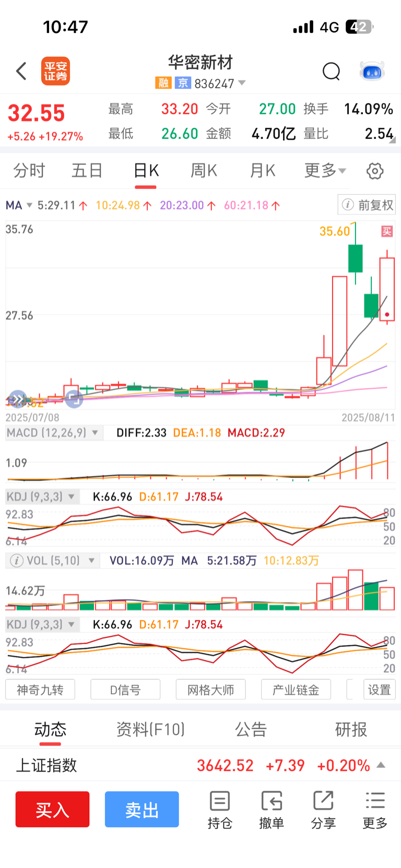Viewport: 401px width, 868px height.
Task: Tap the 上证指数 value 3642.52
Action: click(225, 765)
